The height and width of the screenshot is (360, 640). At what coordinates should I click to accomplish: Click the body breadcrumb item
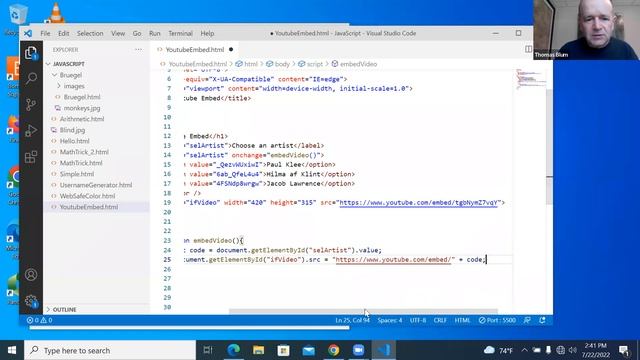tap(282, 64)
